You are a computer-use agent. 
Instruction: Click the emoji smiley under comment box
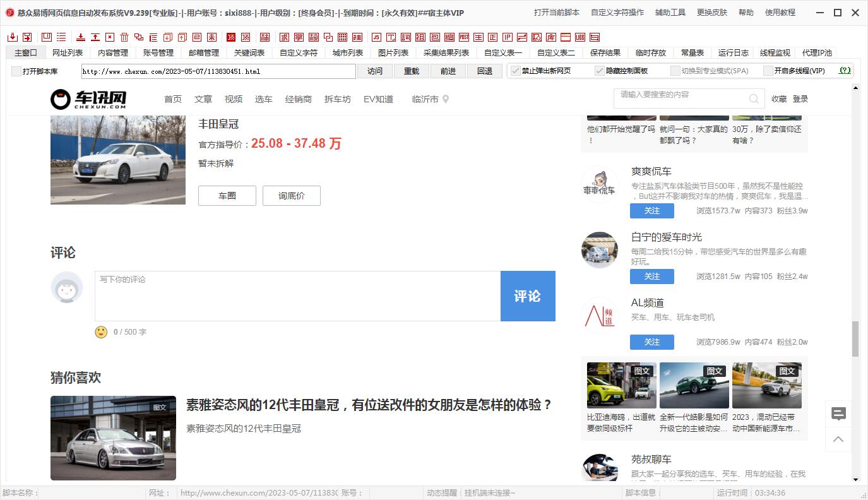(101, 332)
